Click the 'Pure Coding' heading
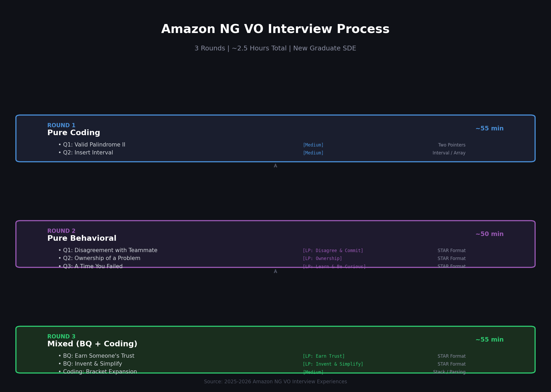 (x=74, y=133)
